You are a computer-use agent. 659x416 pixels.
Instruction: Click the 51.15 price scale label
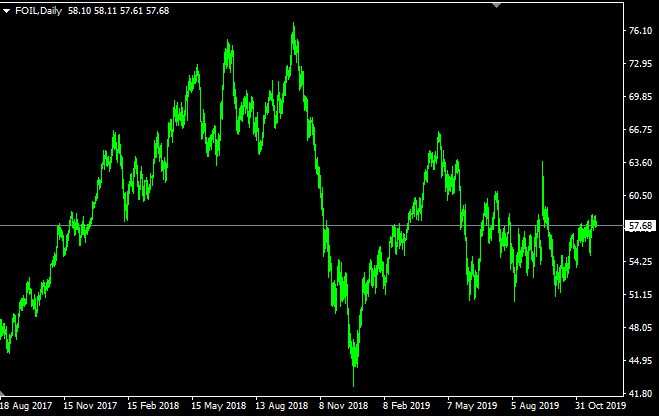tap(641, 295)
